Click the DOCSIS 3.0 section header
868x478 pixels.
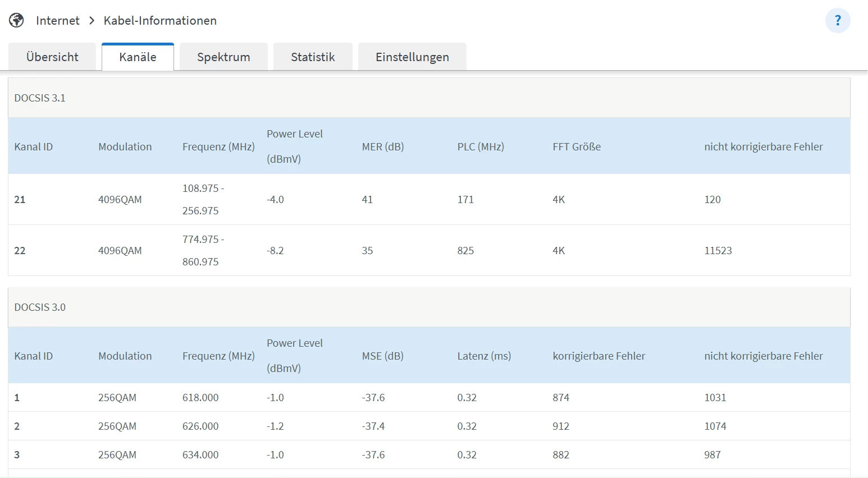[40, 307]
